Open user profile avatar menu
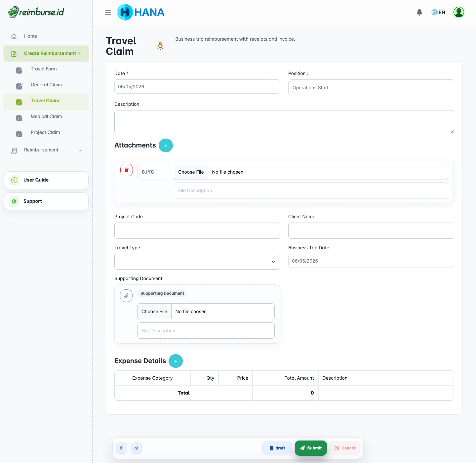The width and height of the screenshot is (476, 463). pyautogui.click(x=459, y=12)
